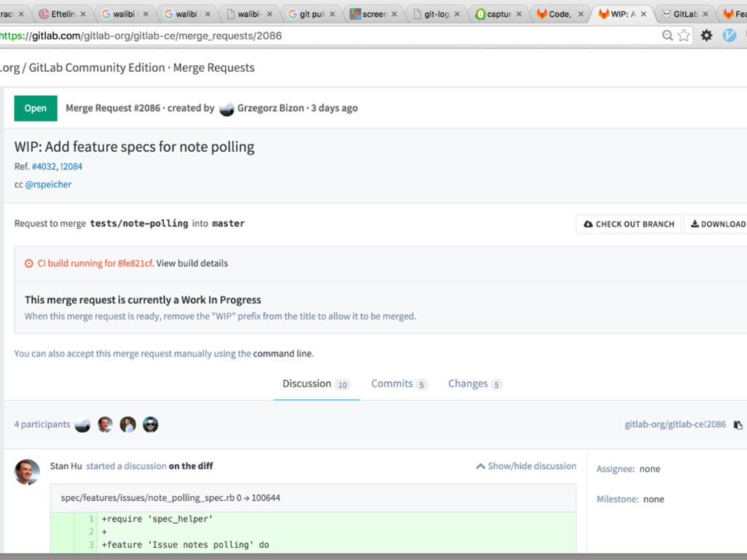Click second participant avatar
Screen dimensions: 747x560
(x=105, y=424)
